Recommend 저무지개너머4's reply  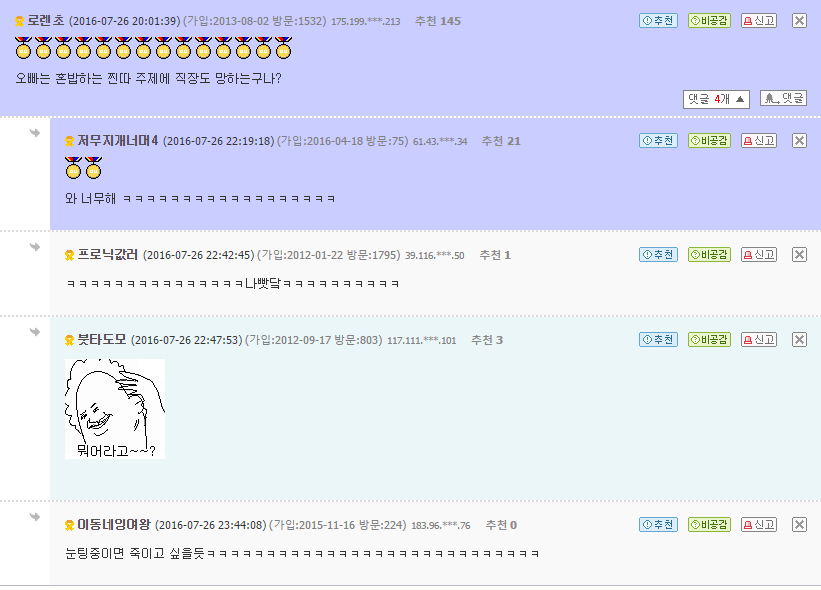coord(658,141)
